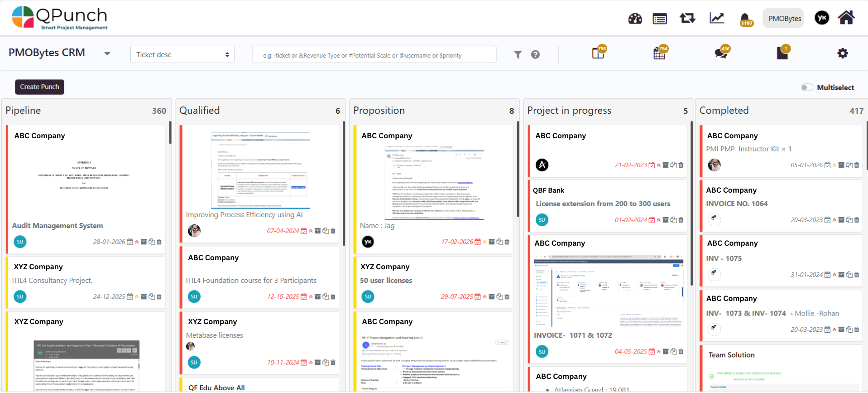Image resolution: width=868 pixels, height=393 pixels.
Task: Click the Create Punch button
Action: (x=39, y=87)
